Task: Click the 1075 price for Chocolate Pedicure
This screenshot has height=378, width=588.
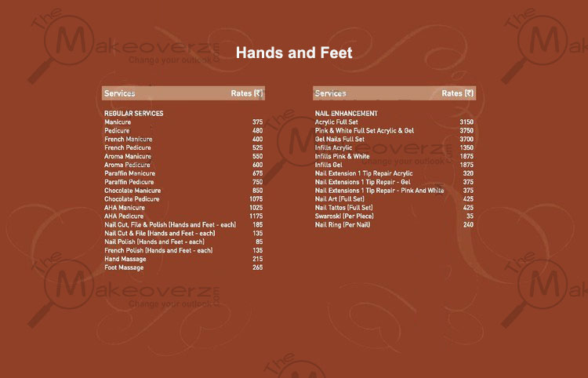Action: tap(256, 199)
